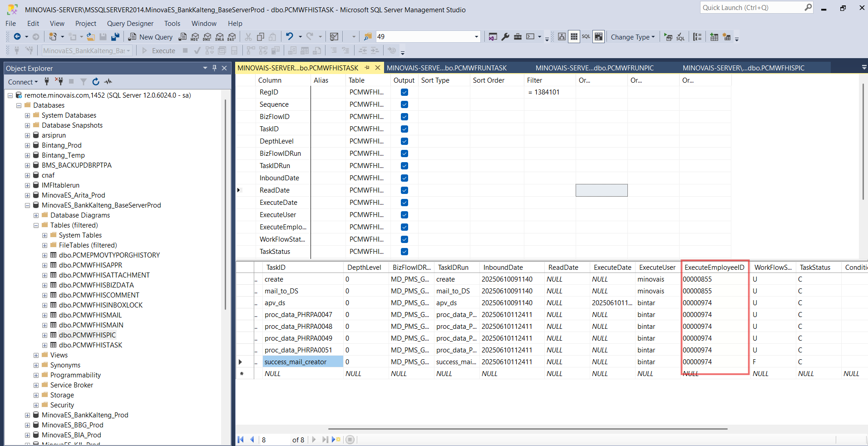Click the Navigate Backward arrow icon
The image size is (868, 446).
17,37
